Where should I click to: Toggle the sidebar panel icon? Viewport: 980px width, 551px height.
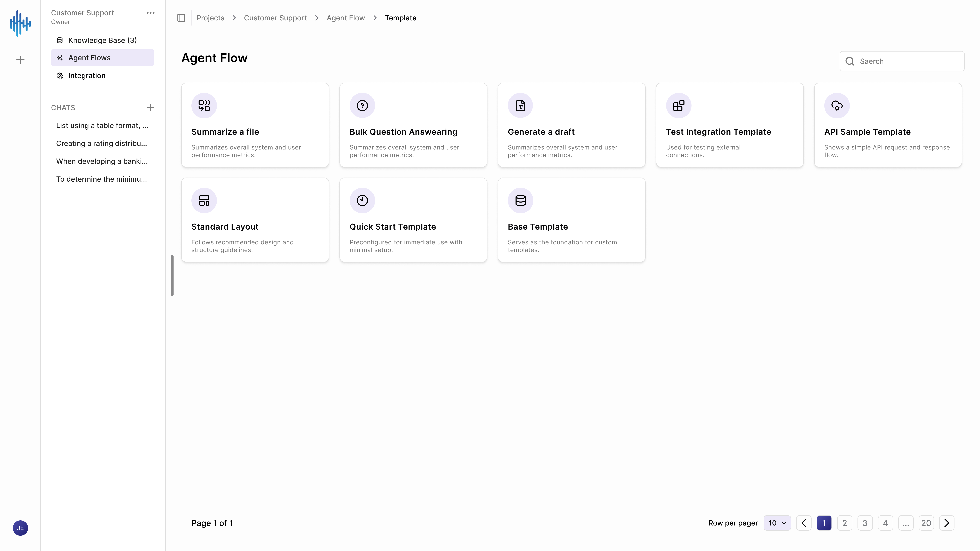click(x=181, y=18)
